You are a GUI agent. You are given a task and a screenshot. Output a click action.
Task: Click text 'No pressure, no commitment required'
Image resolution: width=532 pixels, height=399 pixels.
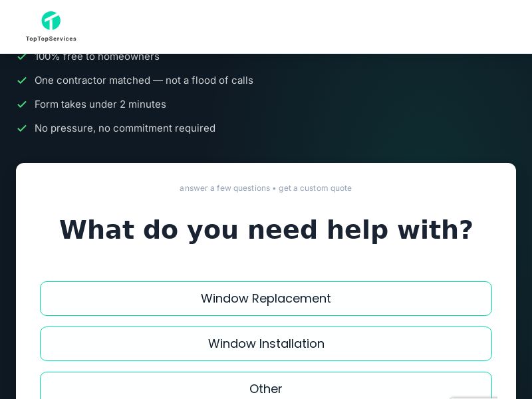point(125,128)
